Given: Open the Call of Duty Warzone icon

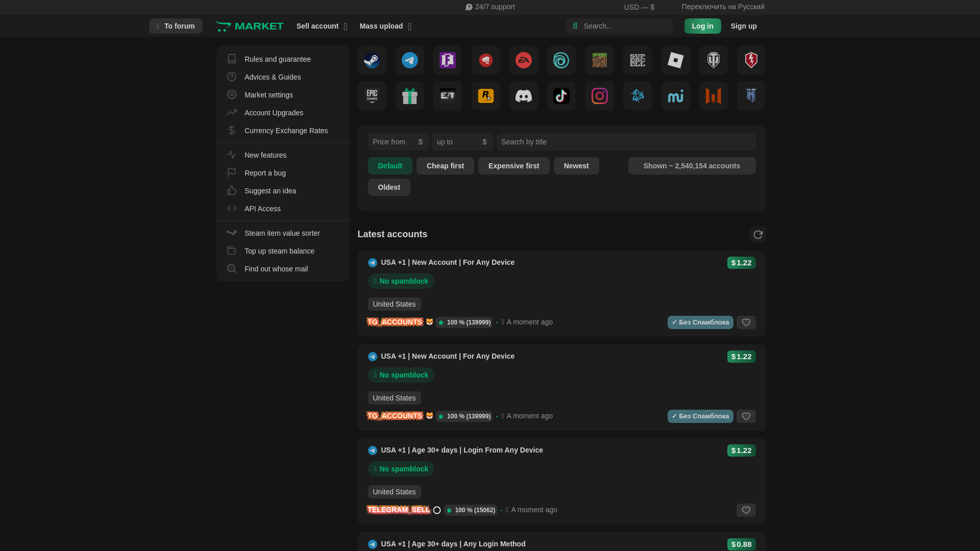Looking at the screenshot, I should [713, 96].
